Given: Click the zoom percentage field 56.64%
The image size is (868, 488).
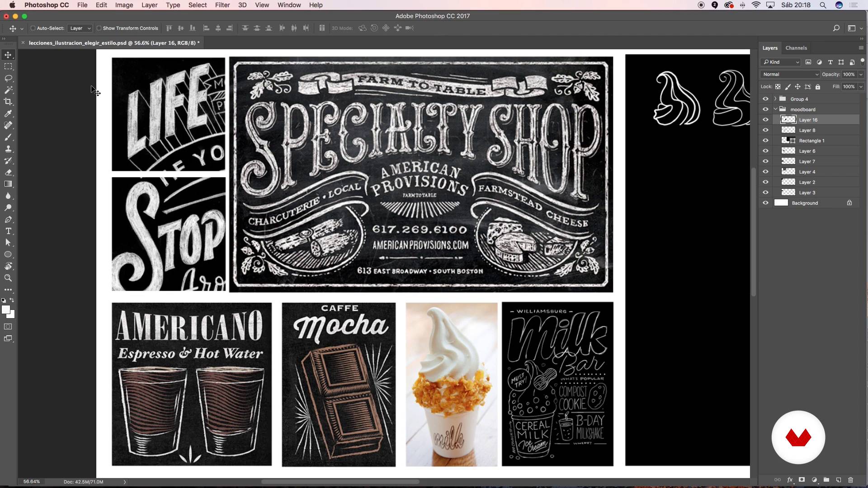Looking at the screenshot, I should tap(32, 482).
